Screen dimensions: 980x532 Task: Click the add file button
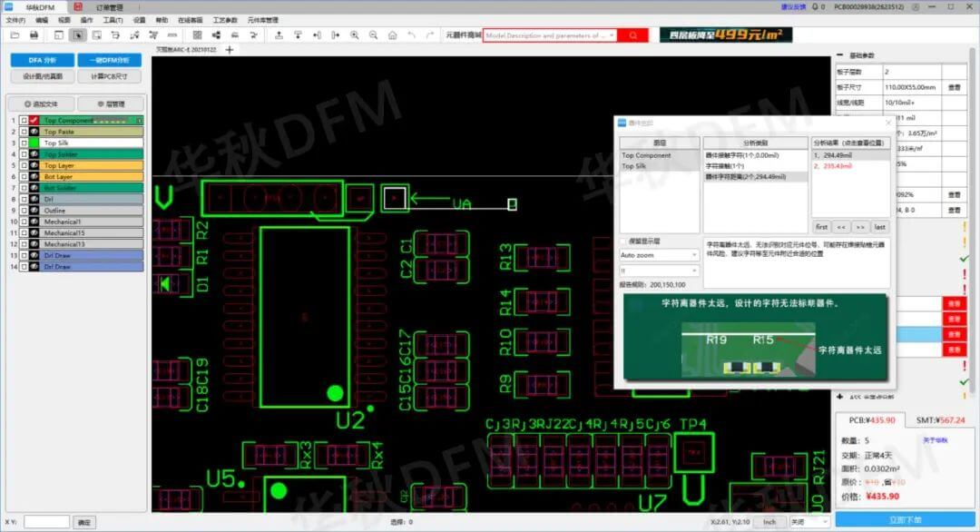click(41, 103)
